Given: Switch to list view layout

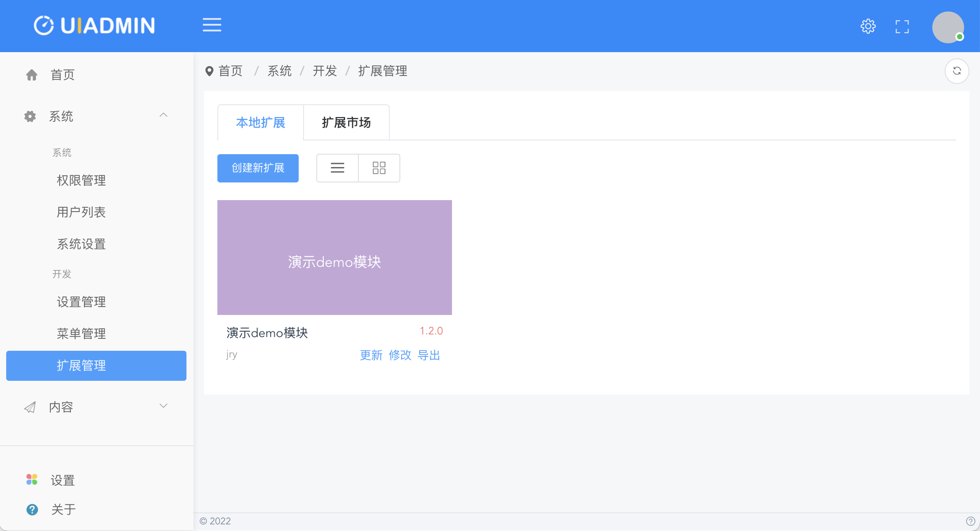Looking at the screenshot, I should (x=337, y=168).
